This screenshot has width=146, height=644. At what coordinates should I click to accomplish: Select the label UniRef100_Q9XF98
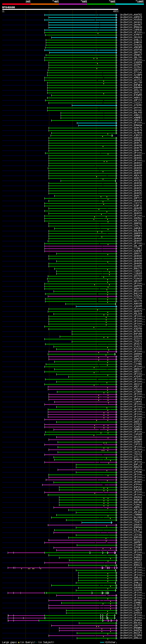(131, 50)
